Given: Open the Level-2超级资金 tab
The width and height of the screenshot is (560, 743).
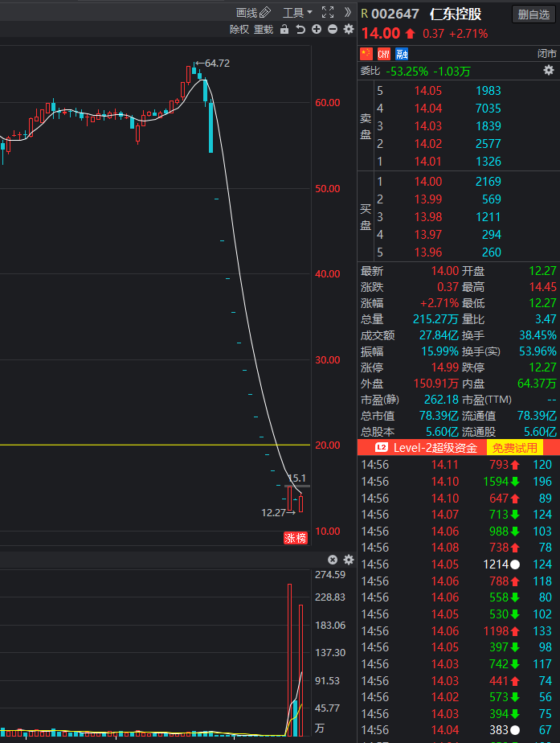Looking at the screenshot, I should [426, 447].
